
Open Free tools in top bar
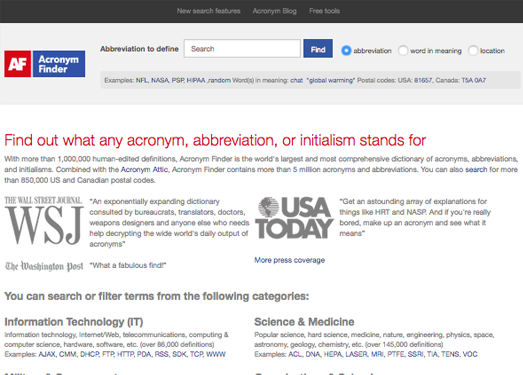pos(324,11)
